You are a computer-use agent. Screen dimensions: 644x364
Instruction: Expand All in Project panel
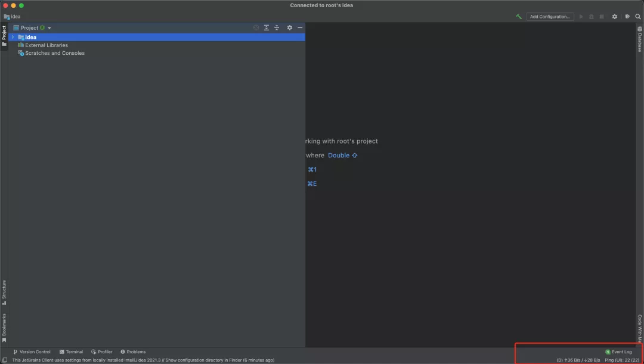(x=266, y=27)
